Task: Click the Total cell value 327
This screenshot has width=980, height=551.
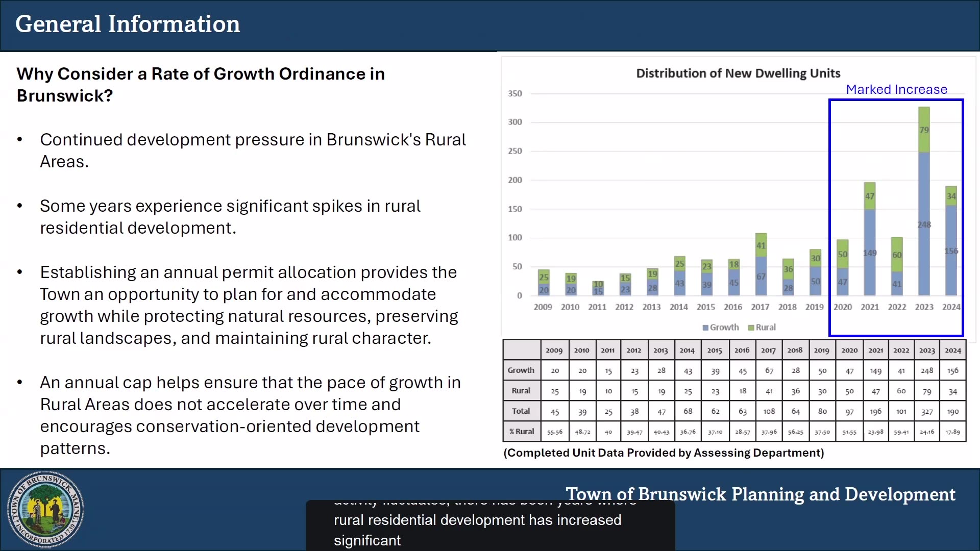Action: click(x=927, y=412)
